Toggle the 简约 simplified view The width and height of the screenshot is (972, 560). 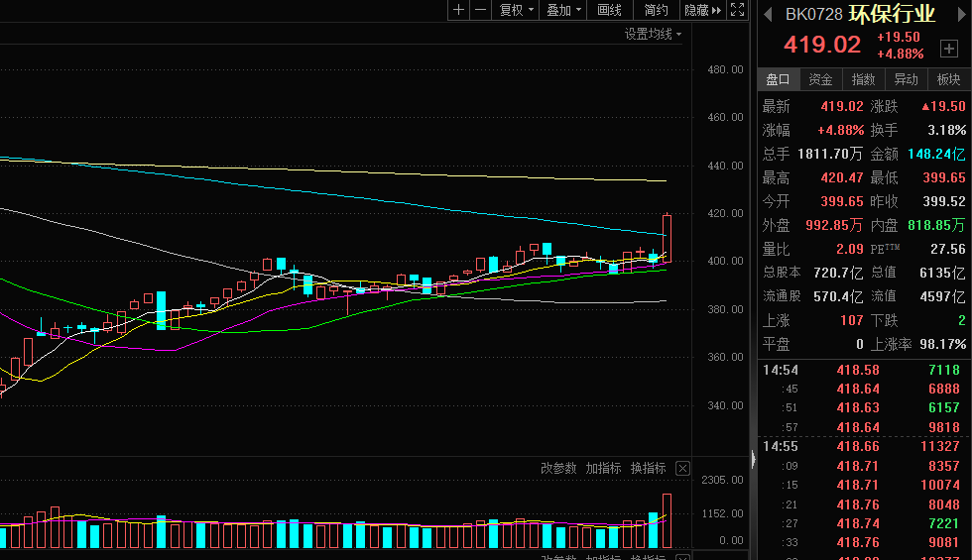coord(656,10)
